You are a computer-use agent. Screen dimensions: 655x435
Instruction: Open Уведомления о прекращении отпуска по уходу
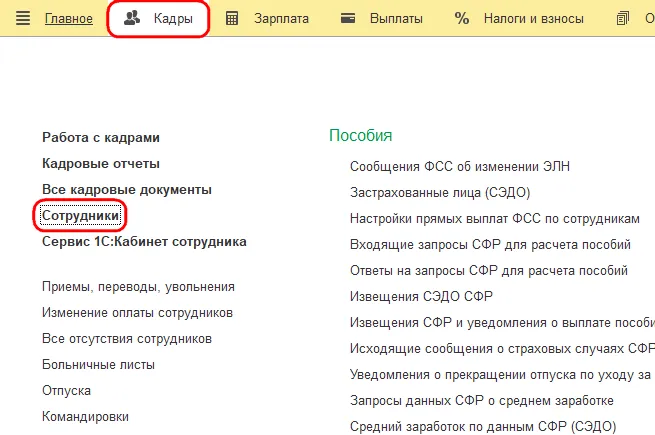tap(500, 374)
